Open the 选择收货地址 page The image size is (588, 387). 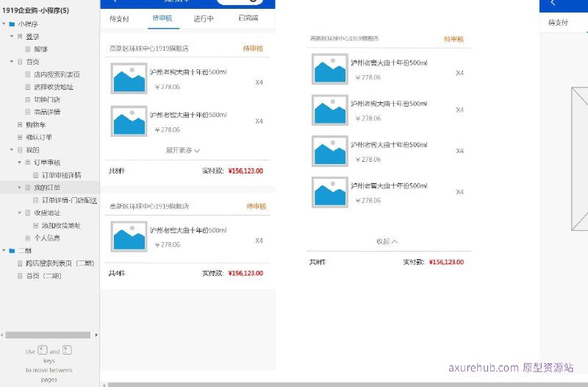pyautogui.click(x=54, y=87)
